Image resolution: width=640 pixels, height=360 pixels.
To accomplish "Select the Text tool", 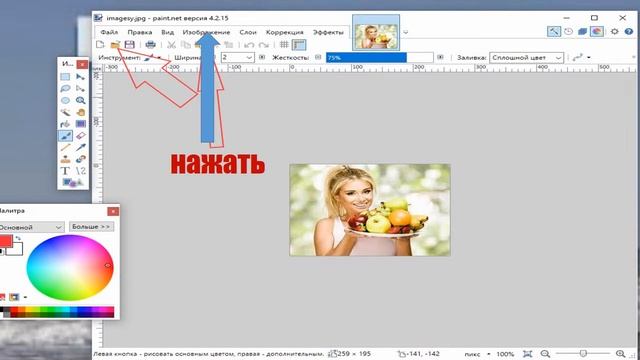I will click(65, 171).
